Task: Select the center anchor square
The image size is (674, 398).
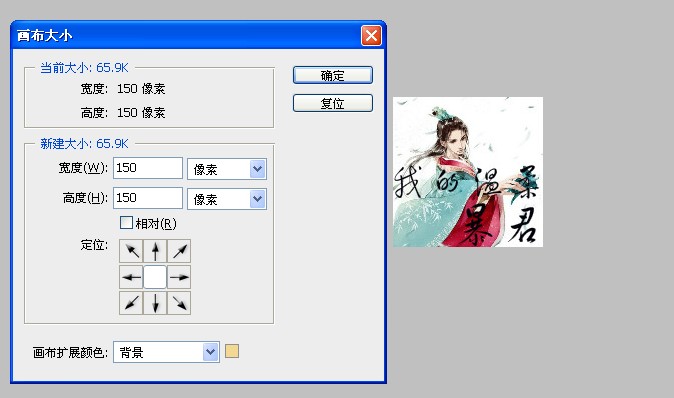Action: [x=155, y=277]
